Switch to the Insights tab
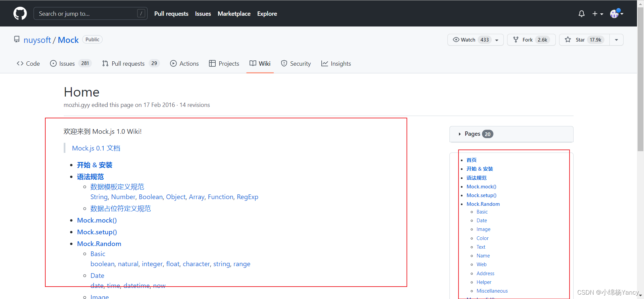 pyautogui.click(x=336, y=63)
